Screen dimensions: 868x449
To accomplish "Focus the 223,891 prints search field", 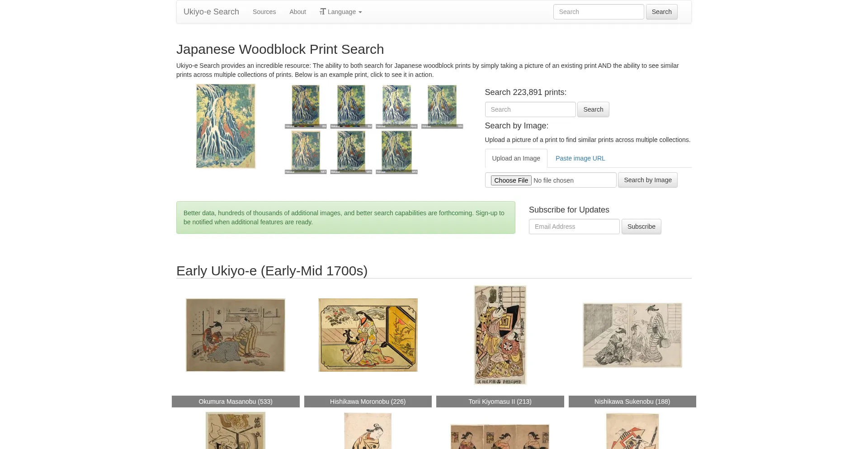I will [530, 109].
